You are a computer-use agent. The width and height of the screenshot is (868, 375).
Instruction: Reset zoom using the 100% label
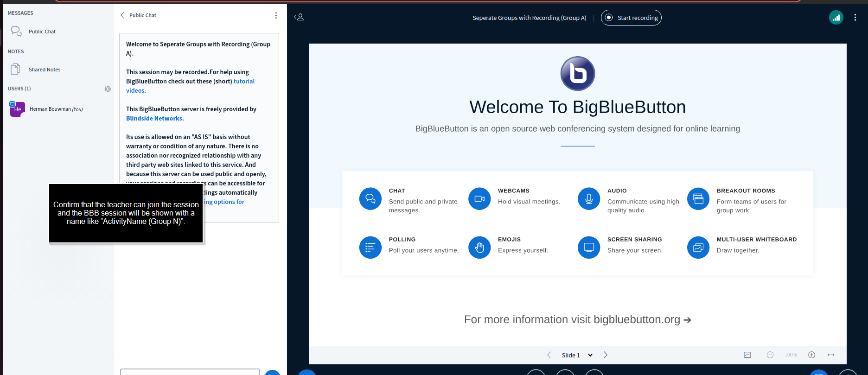click(x=791, y=355)
